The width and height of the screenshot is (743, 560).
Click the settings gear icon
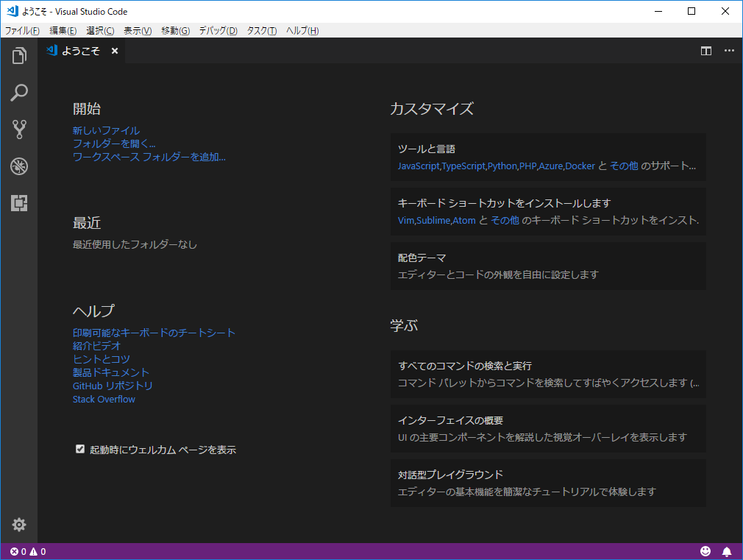pyautogui.click(x=18, y=525)
